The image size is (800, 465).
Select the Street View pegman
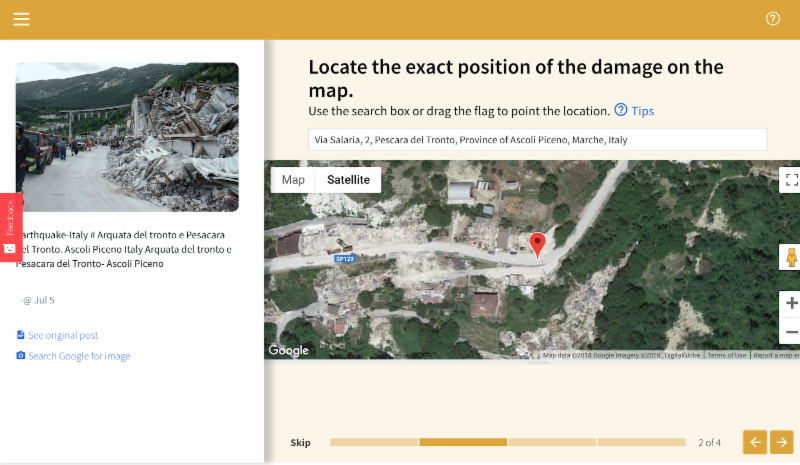pyautogui.click(x=791, y=257)
